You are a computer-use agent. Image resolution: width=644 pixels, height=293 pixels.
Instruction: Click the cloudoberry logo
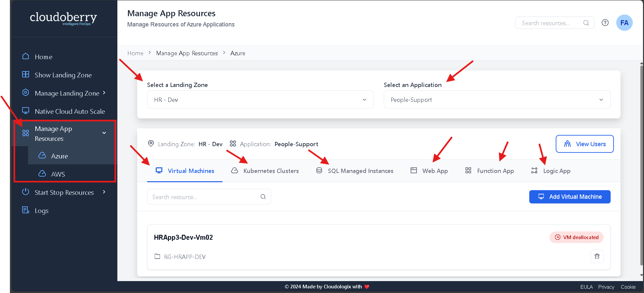(x=63, y=18)
